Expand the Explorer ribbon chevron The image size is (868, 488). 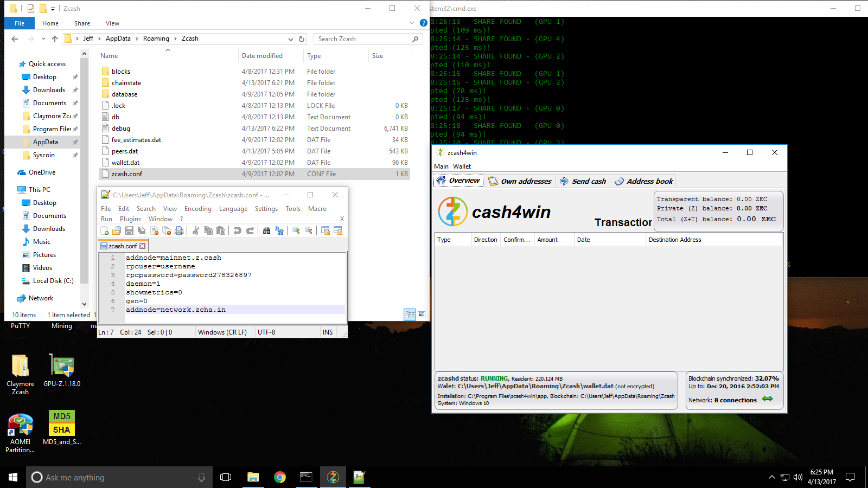coord(412,23)
